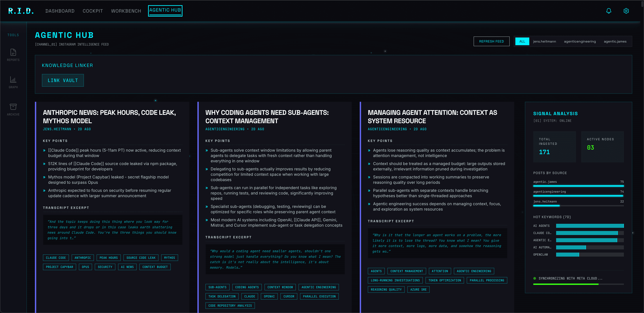The width and height of the screenshot is (644, 313).
Task: Click the R.I.D. logo
Action: pyautogui.click(x=21, y=11)
